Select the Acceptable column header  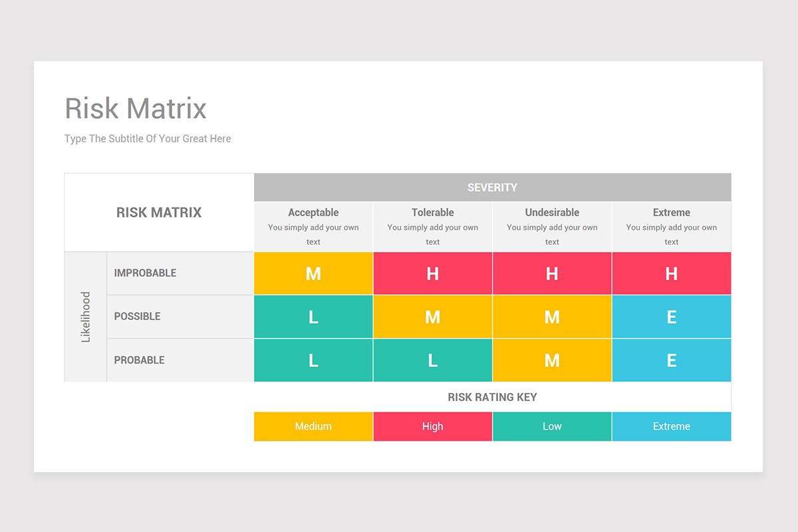coord(313,212)
